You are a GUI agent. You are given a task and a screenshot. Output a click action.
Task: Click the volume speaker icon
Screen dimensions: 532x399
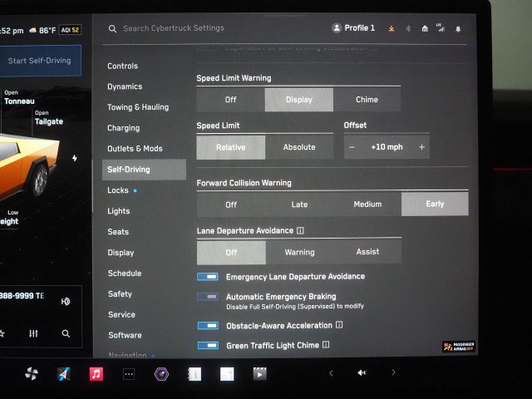pyautogui.click(x=362, y=373)
